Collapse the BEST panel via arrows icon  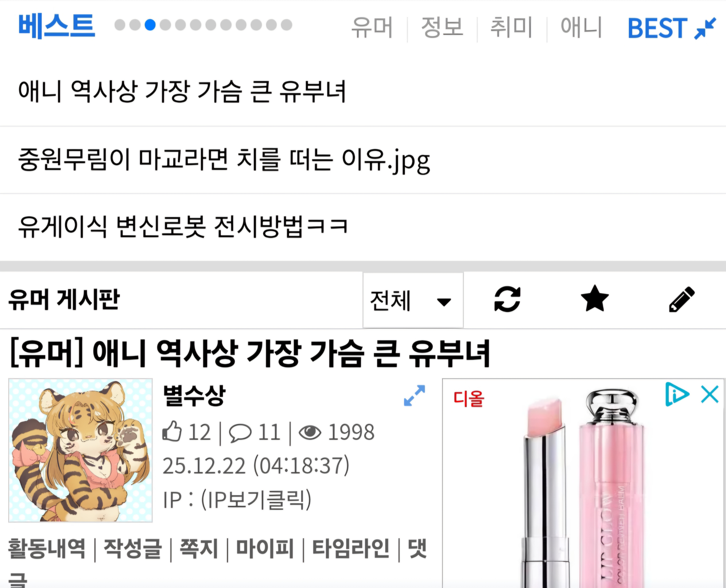pyautogui.click(x=705, y=28)
